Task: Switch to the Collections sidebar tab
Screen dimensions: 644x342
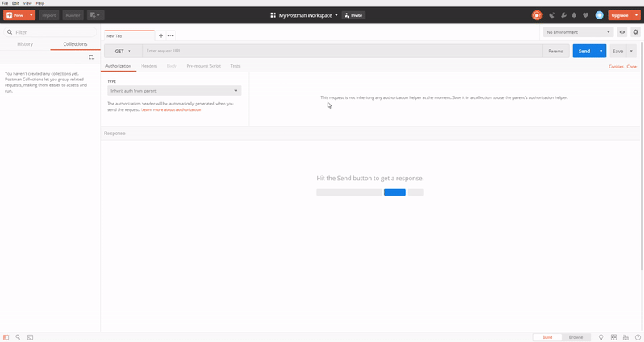Action: click(x=75, y=44)
